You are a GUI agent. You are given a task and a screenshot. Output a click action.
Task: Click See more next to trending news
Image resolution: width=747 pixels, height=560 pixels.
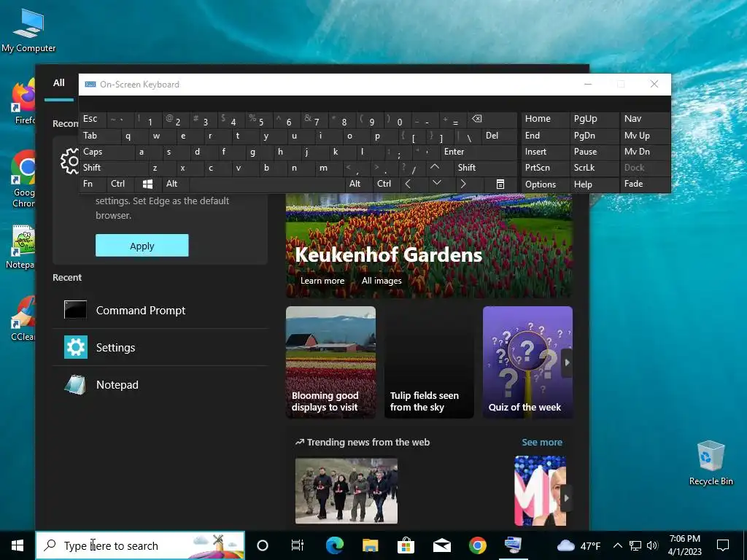point(542,442)
